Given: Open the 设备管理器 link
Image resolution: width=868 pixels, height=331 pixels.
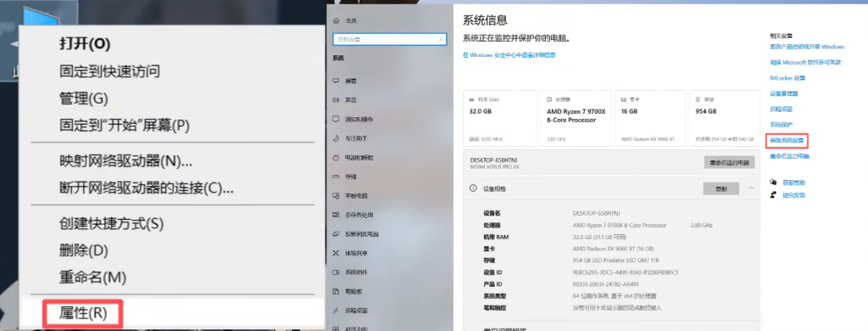Looking at the screenshot, I should 783,93.
